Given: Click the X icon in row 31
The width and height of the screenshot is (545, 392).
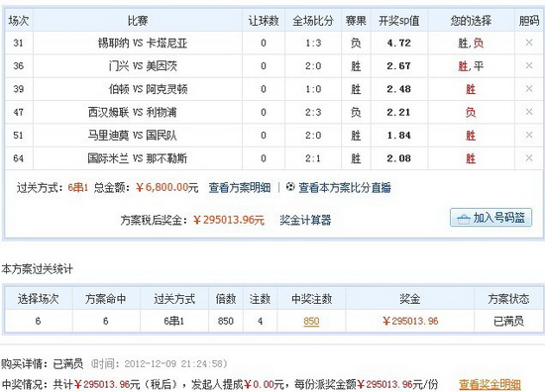Looking at the screenshot, I should (529, 43).
